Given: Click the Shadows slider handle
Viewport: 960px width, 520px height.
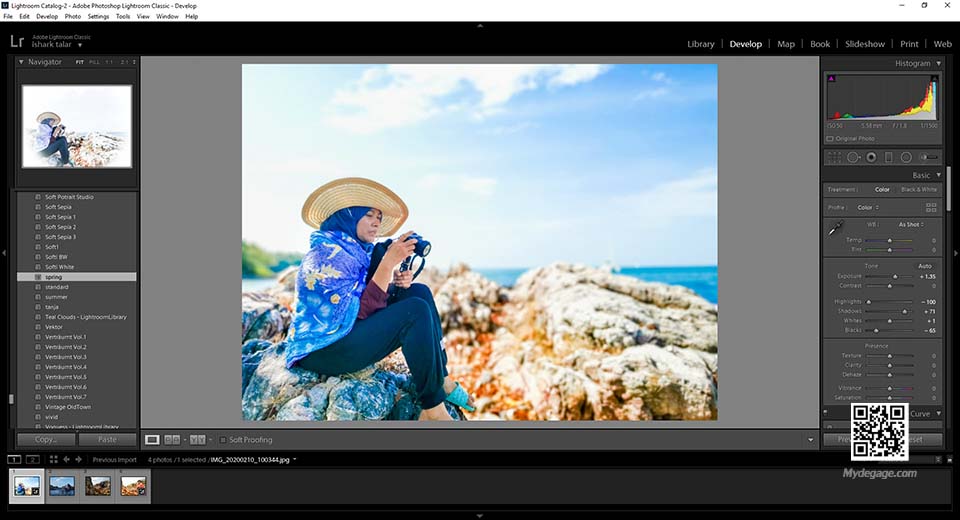Looking at the screenshot, I should (x=905, y=311).
